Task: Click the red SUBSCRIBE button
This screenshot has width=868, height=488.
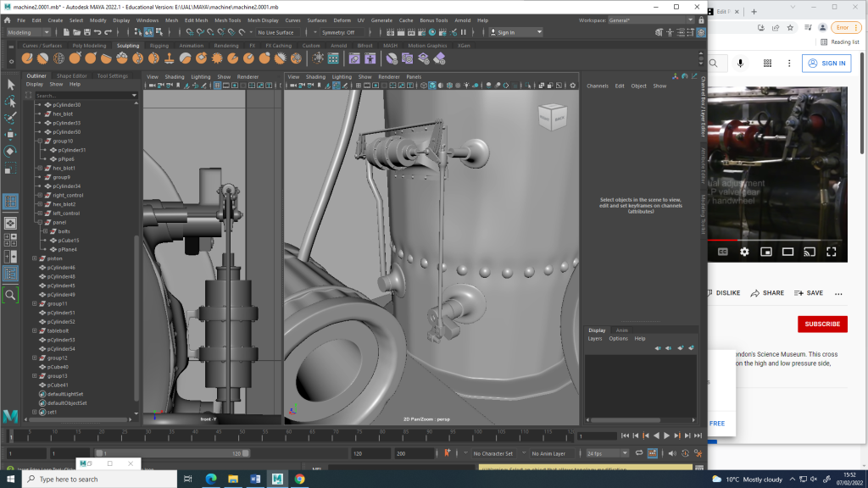Action: tap(821, 324)
